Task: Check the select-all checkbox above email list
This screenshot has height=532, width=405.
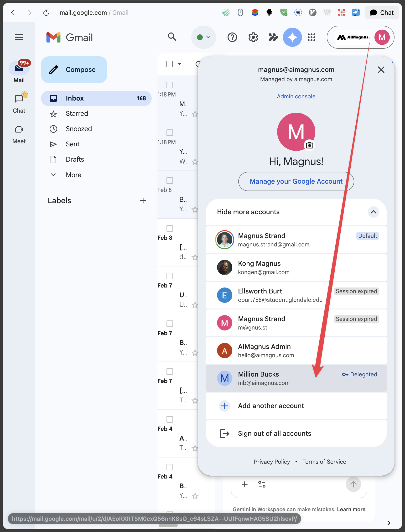Action: 170,64
